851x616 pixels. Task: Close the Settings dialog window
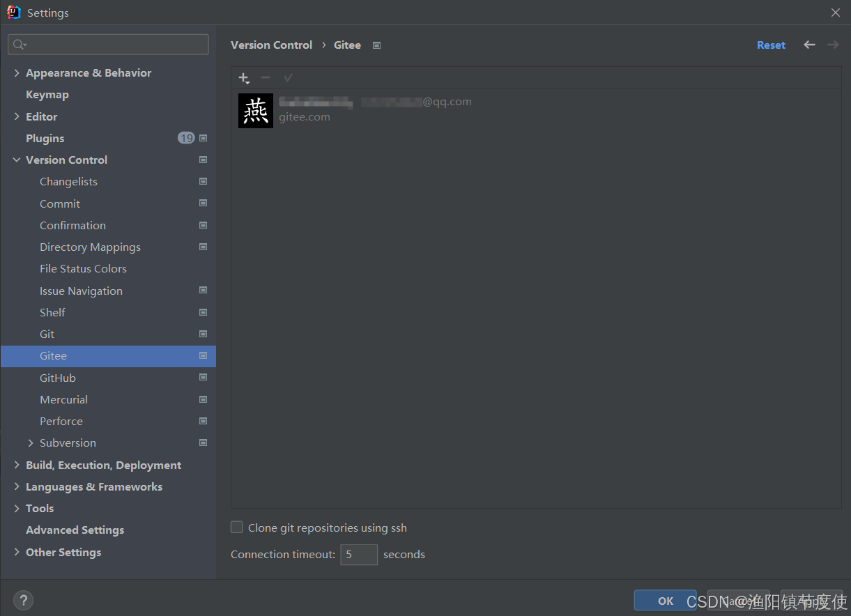836,13
